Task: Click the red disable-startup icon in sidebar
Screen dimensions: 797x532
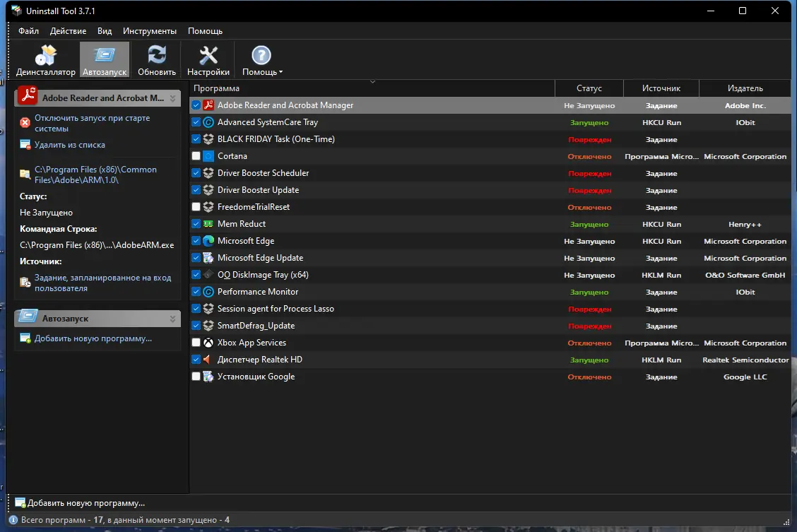Action: (x=25, y=122)
